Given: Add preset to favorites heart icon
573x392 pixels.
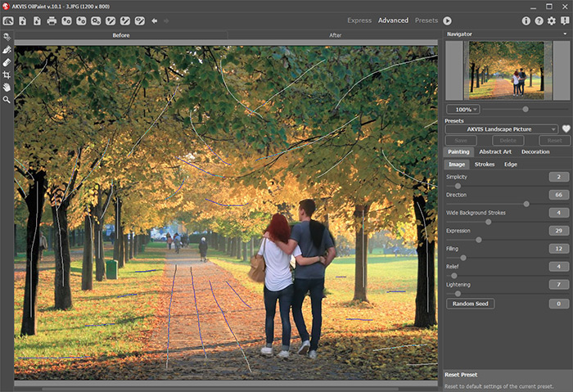Looking at the screenshot, I should click(x=566, y=129).
